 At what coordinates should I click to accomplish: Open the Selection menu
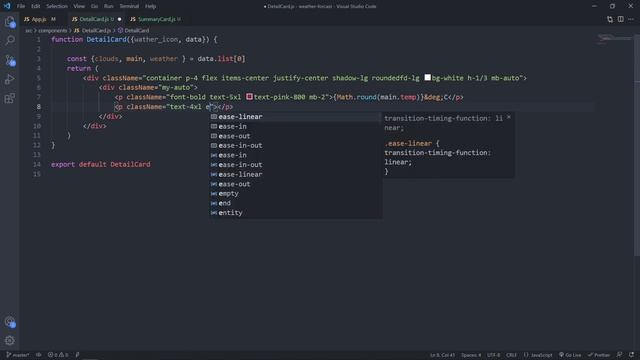click(57, 6)
